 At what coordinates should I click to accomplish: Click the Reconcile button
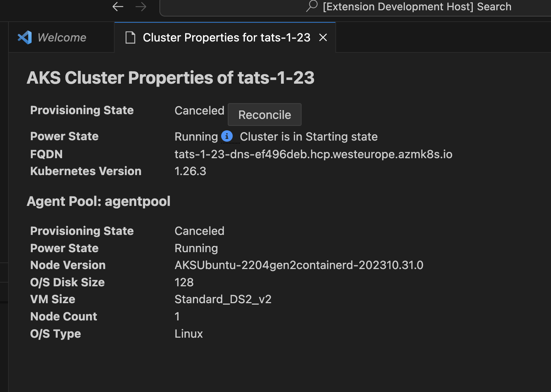tap(264, 115)
